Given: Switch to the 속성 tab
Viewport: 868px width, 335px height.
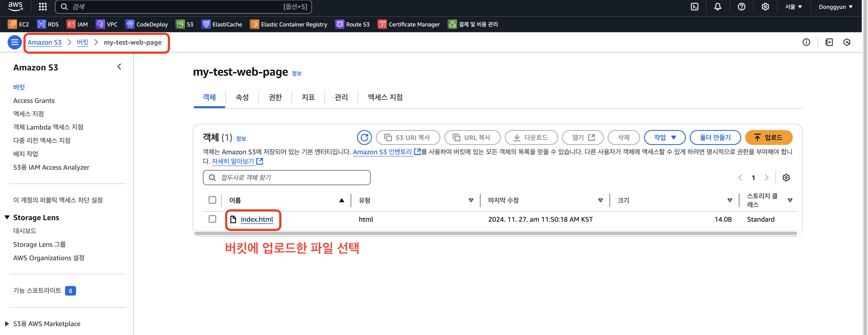Looking at the screenshot, I should 242,97.
